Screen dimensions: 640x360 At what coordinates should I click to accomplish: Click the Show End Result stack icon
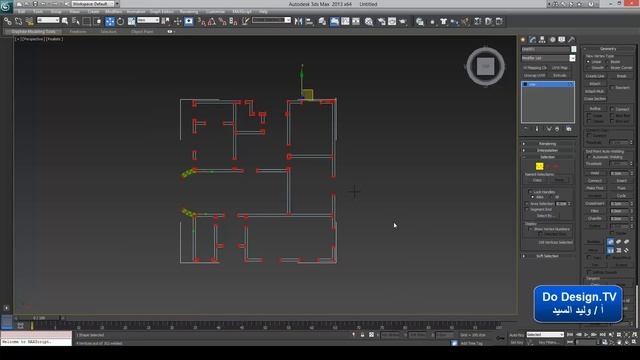[537, 129]
